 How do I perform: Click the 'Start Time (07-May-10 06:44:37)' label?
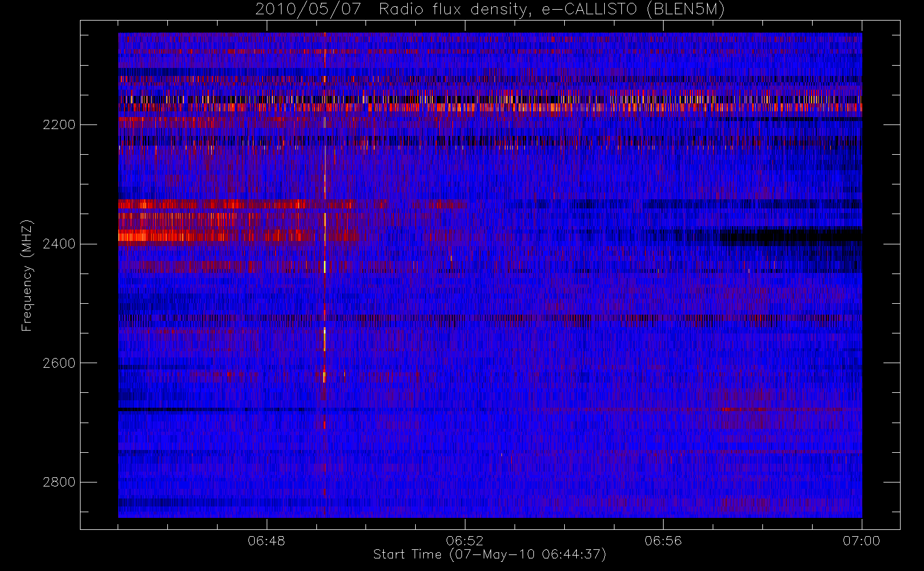click(x=489, y=554)
